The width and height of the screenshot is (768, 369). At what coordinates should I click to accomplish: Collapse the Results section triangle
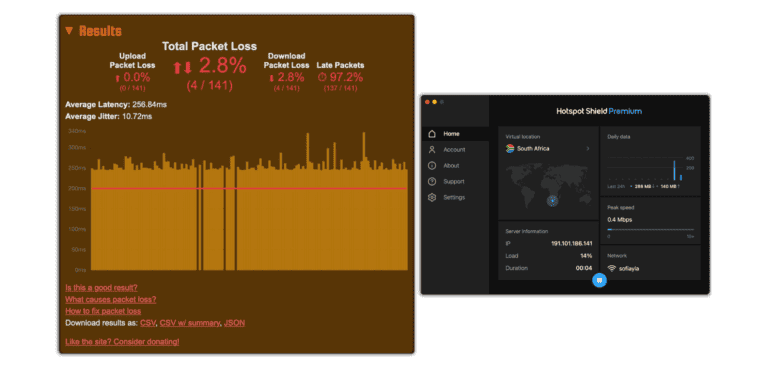pos(69,31)
